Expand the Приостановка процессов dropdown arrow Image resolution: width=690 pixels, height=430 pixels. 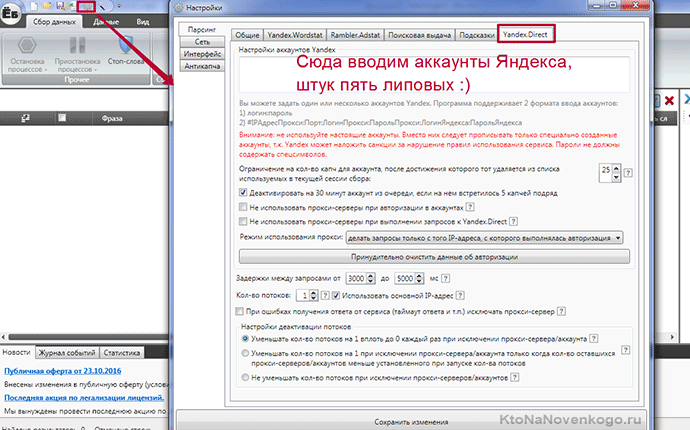[95, 70]
